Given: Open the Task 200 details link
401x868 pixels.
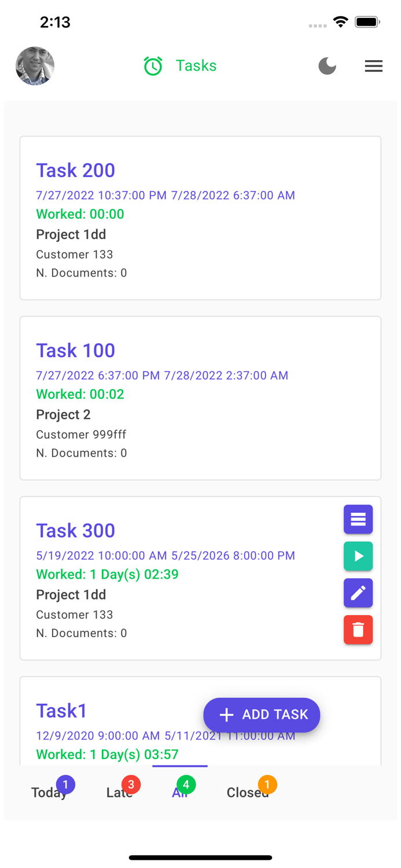Looking at the screenshot, I should (x=75, y=171).
